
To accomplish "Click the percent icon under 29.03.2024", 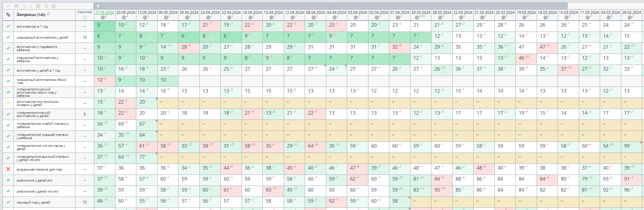I will point(417,17).
